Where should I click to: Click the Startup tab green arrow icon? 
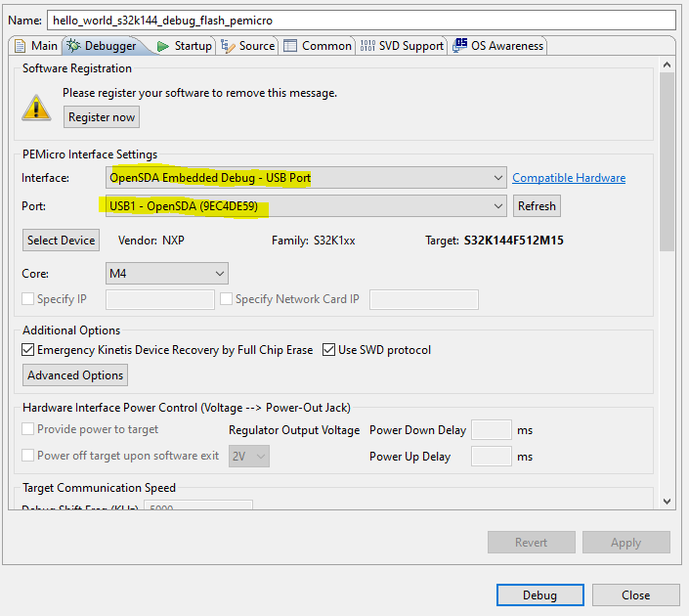tap(163, 46)
